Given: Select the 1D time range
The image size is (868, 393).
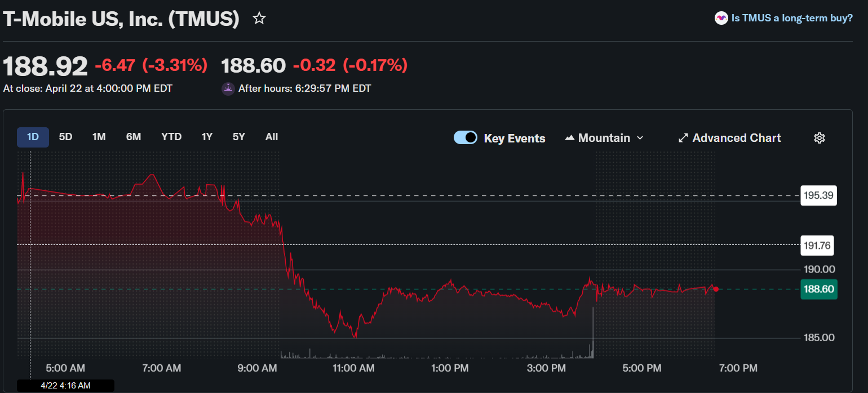Looking at the screenshot, I should [x=33, y=137].
